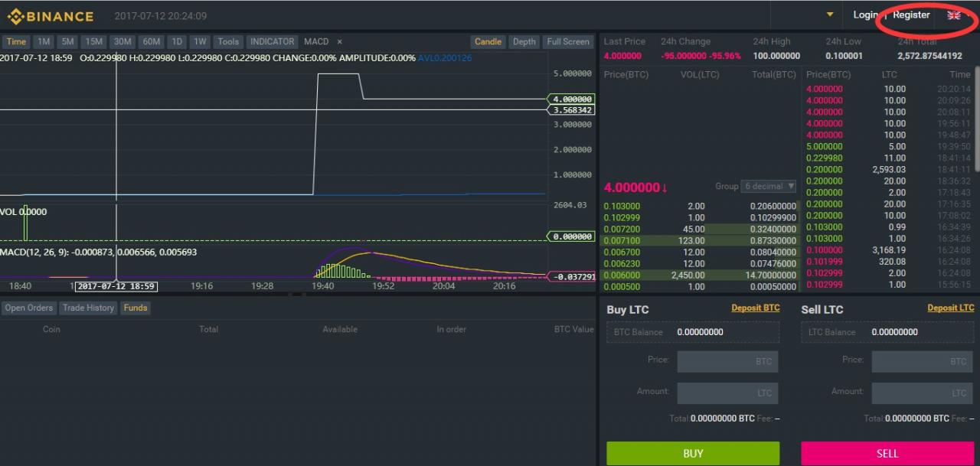The width and height of the screenshot is (980, 466).
Task: Select the 1D timeframe
Action: tap(177, 42)
